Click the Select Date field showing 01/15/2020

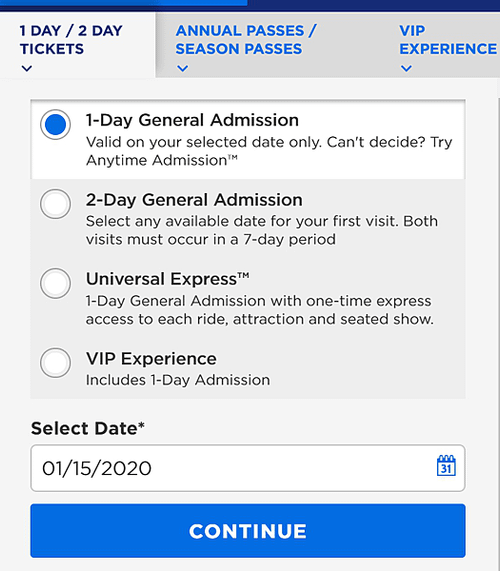[248, 468]
